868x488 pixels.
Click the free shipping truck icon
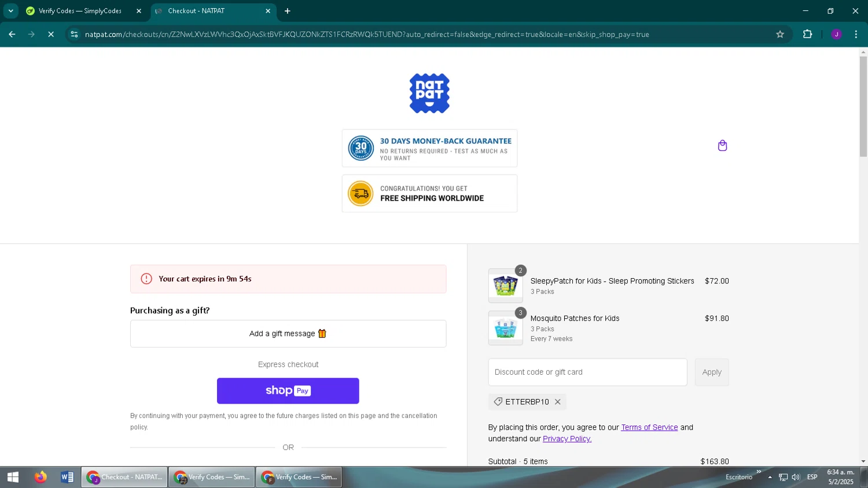pos(361,194)
